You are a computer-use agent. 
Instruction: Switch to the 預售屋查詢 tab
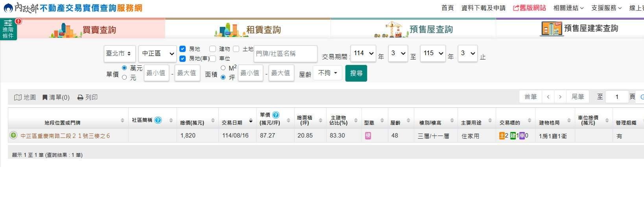click(x=413, y=29)
